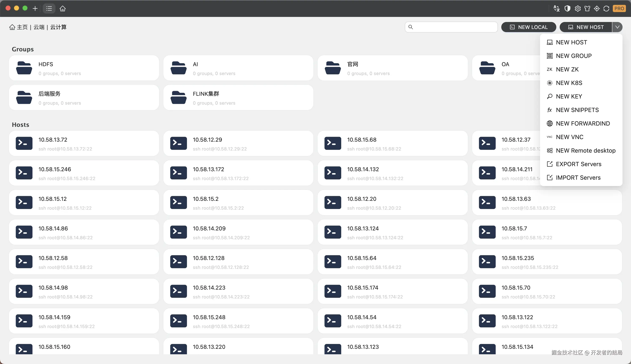Click the PRO badge button
This screenshot has width=631, height=364.
coord(619,8)
